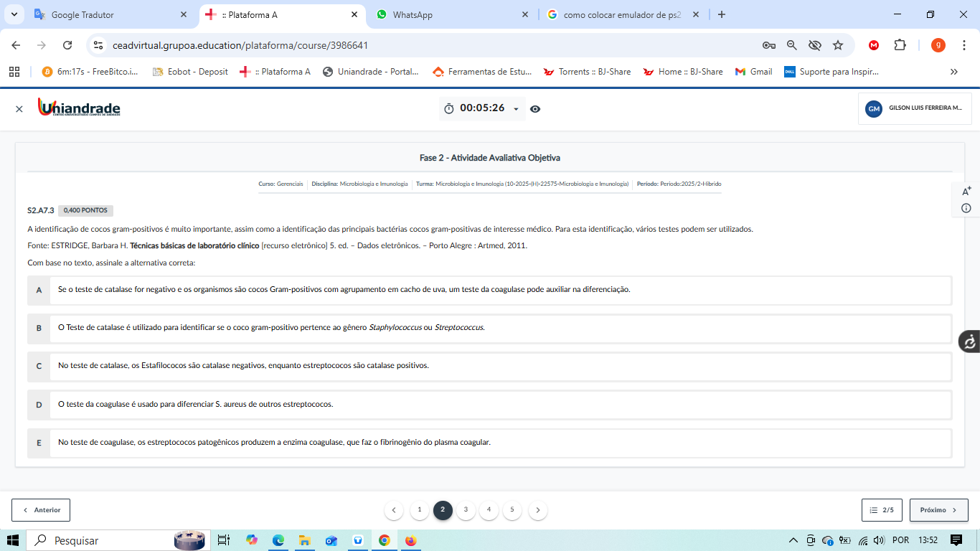Expand the timer dropdown arrow
Viewport: 980px width, 551px height.
tap(516, 109)
